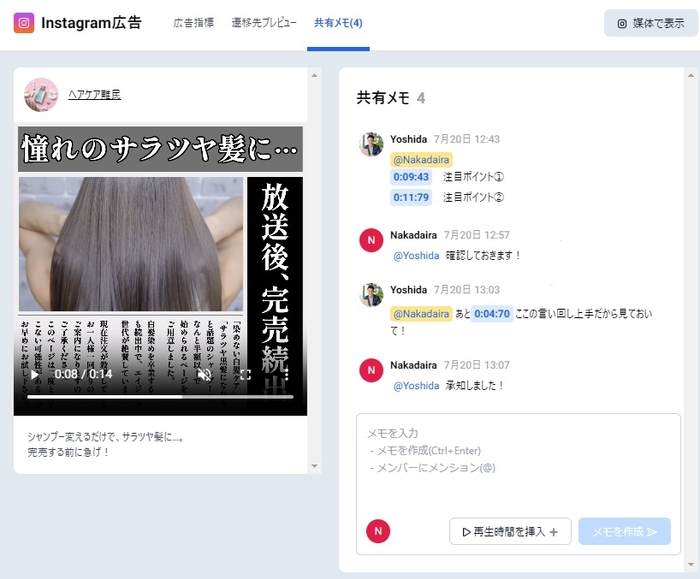The width and height of the screenshot is (700, 579).
Task: Click the Instagram logo icon
Action: tap(23, 22)
